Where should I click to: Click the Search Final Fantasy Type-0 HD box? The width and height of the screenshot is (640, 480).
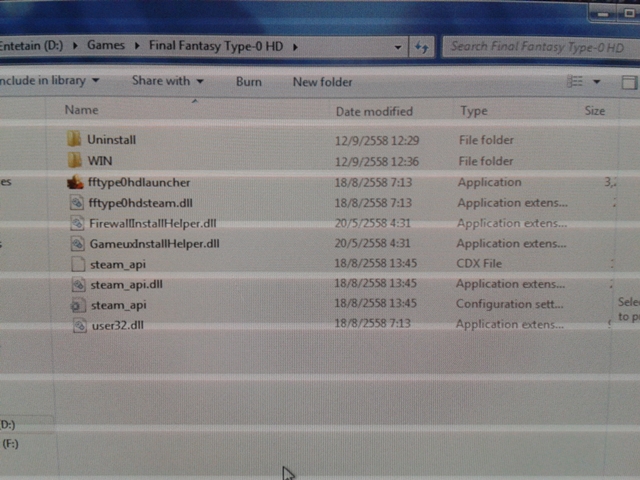535,46
